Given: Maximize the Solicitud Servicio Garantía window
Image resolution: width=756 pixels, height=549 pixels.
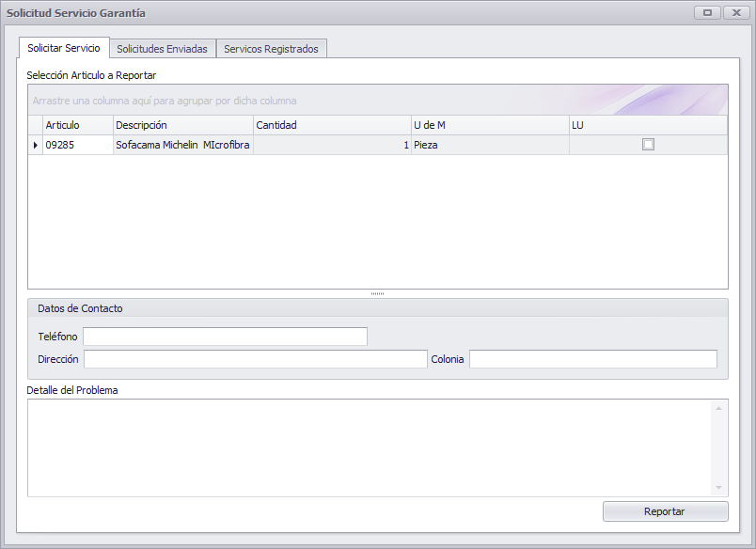Looking at the screenshot, I should point(707,13).
